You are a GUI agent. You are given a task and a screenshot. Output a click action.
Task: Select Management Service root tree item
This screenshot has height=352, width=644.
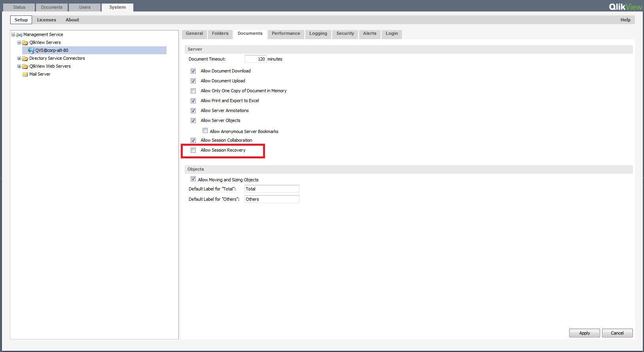43,35
